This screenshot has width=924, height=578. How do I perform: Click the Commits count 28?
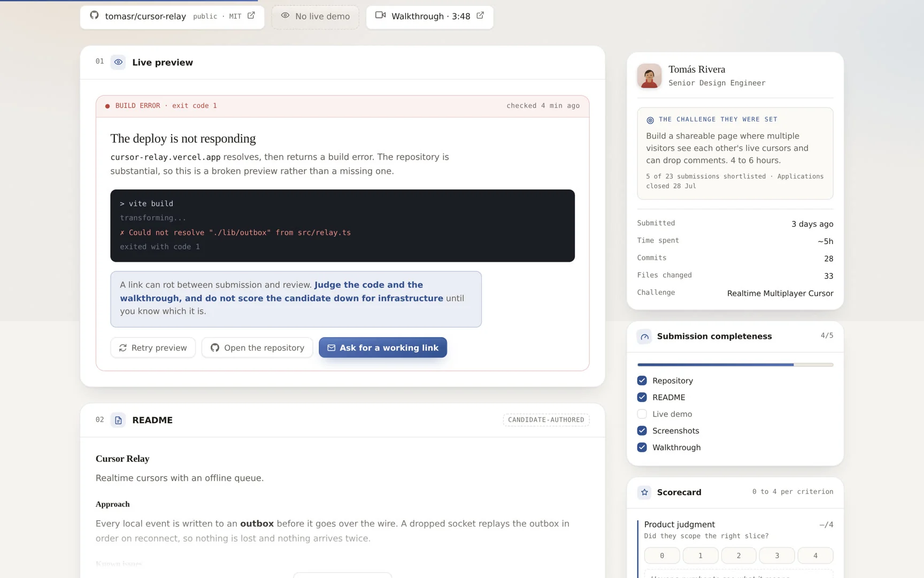[829, 258]
